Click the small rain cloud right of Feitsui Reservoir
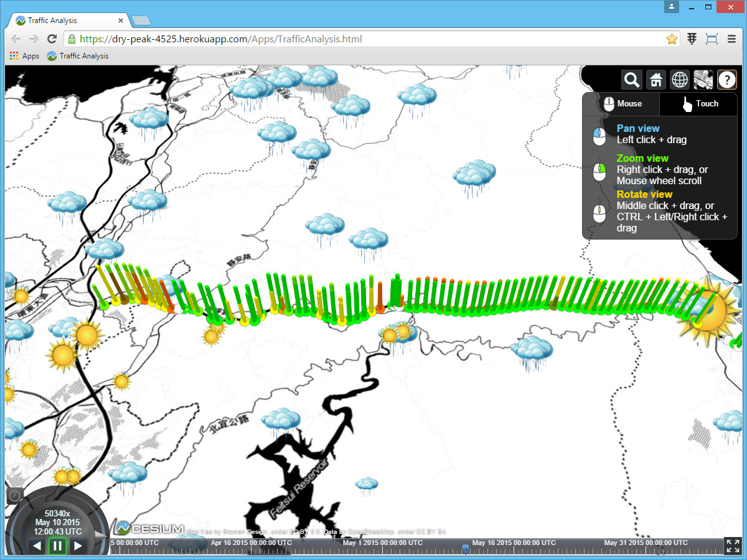 [367, 484]
